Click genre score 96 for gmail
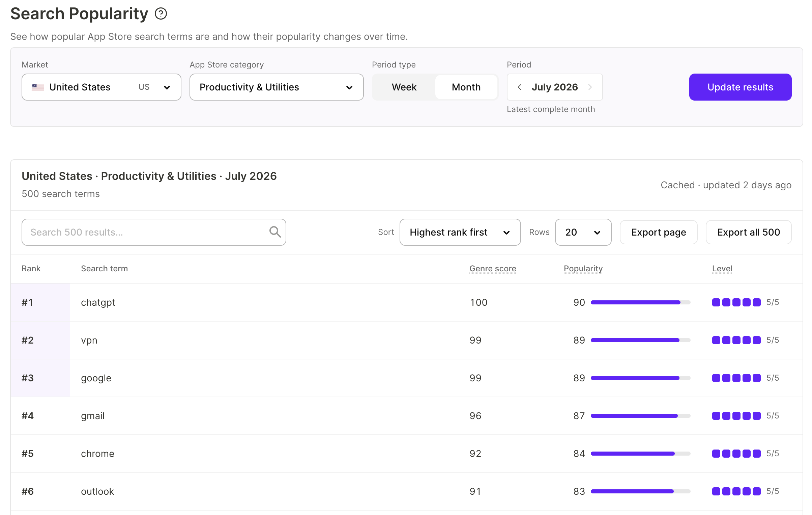 475,416
